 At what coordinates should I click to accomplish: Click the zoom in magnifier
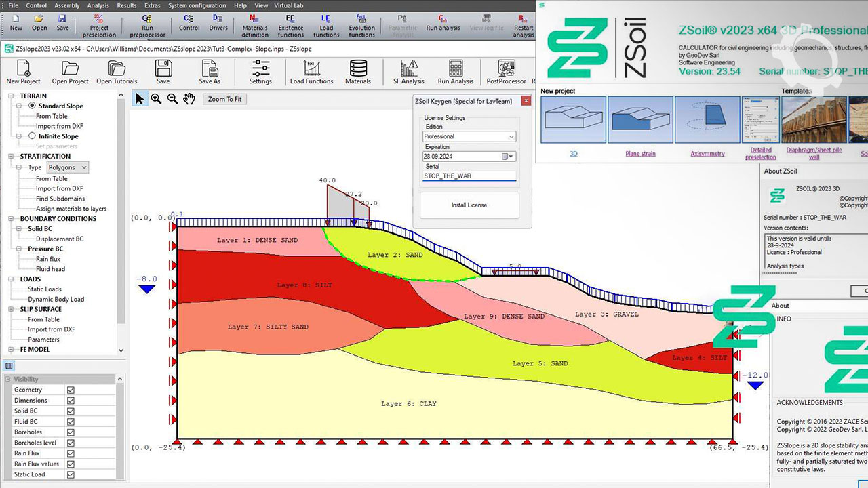click(157, 99)
